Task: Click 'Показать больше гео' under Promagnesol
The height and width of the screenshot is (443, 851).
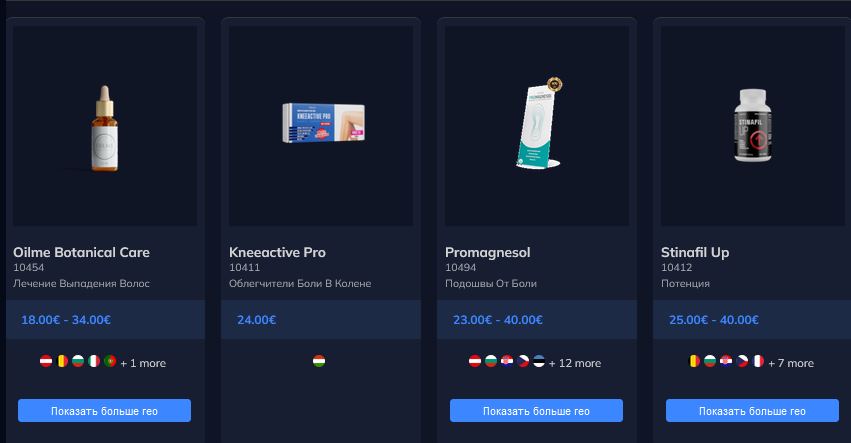Action: [x=536, y=410]
